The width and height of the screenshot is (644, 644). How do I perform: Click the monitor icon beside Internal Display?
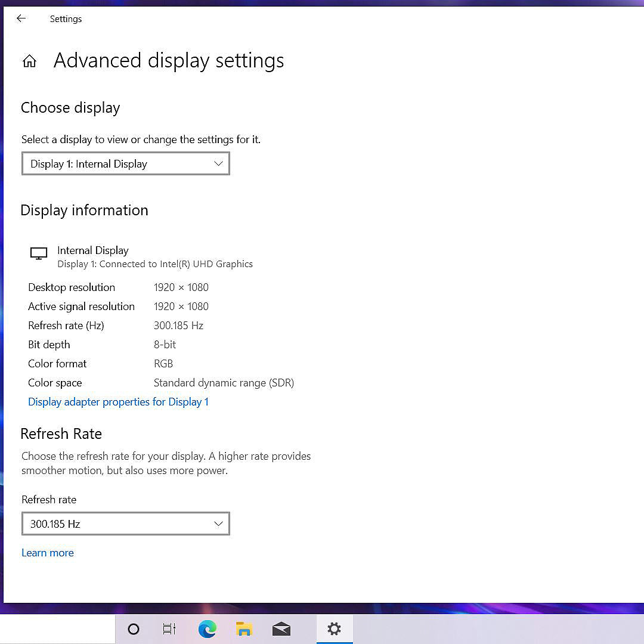[39, 253]
